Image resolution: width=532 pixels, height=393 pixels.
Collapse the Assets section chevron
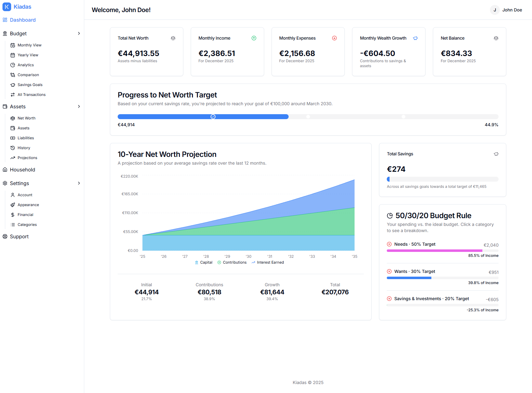[79, 106]
